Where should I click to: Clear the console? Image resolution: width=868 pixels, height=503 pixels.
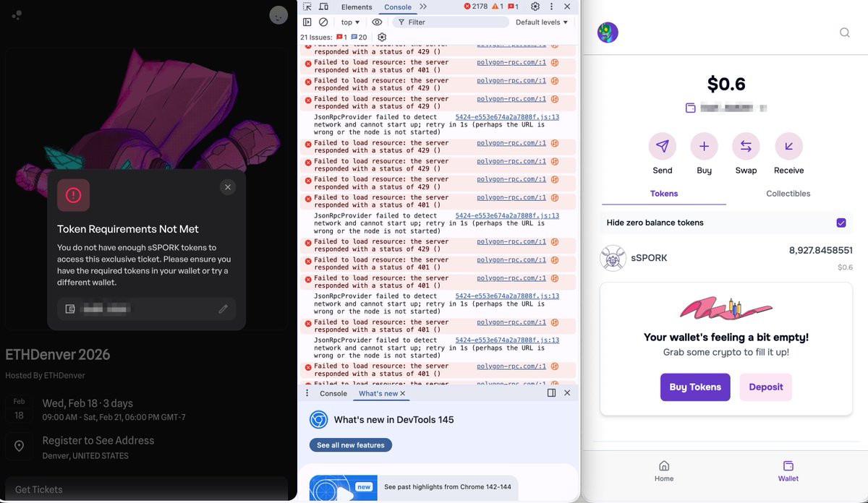(323, 22)
